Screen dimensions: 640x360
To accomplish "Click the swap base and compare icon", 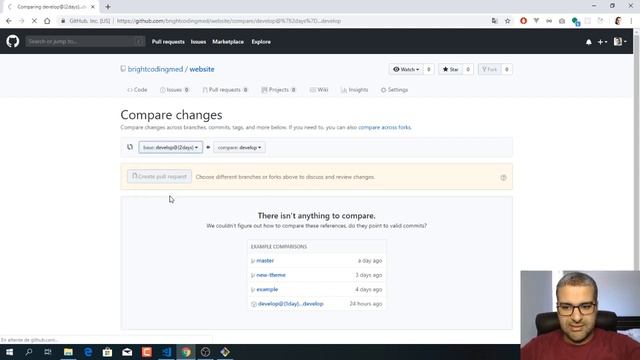I will click(x=130, y=147).
